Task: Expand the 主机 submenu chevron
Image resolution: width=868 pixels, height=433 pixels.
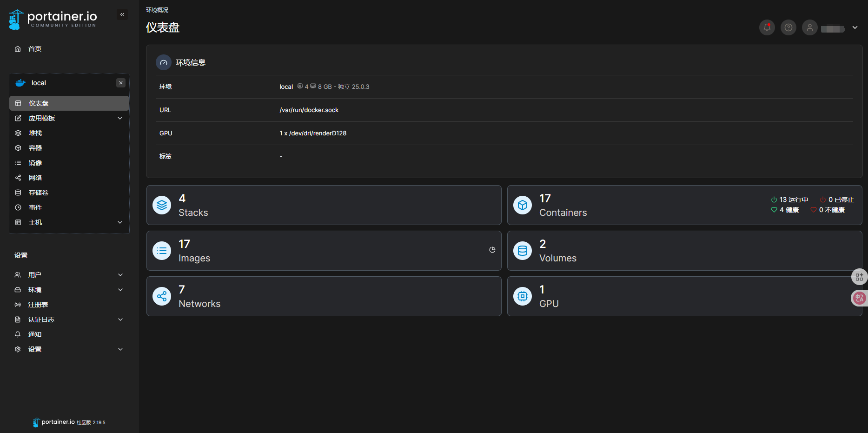Action: [120, 222]
